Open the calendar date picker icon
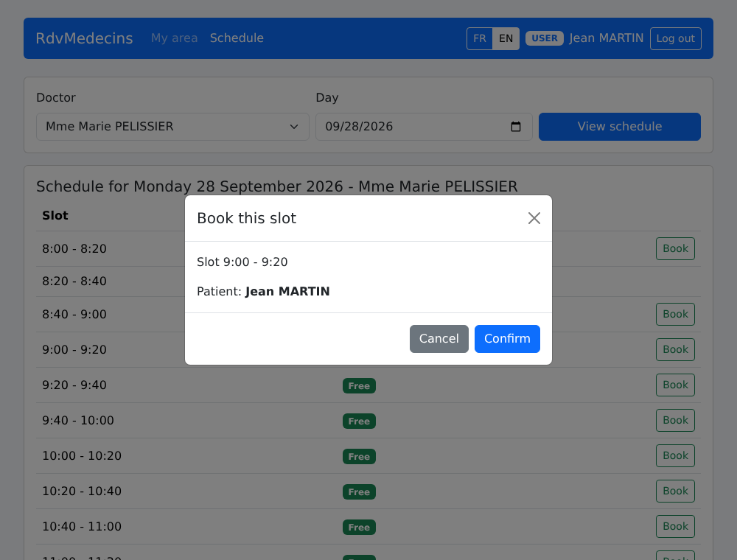Screen dimensions: 737x560 [x=516, y=127]
